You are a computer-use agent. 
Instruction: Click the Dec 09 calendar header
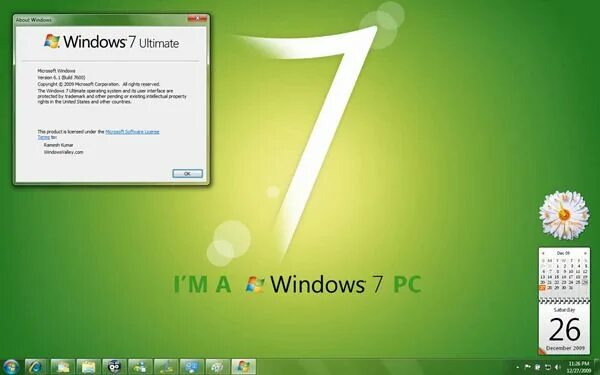[x=563, y=253]
